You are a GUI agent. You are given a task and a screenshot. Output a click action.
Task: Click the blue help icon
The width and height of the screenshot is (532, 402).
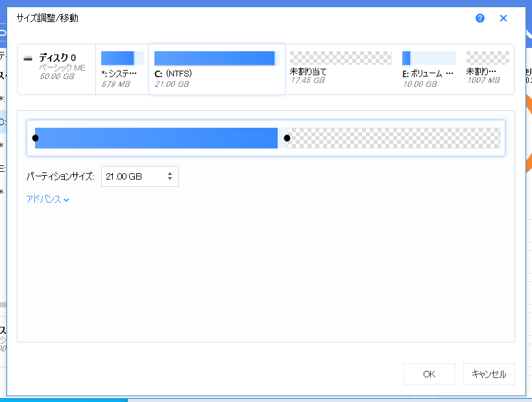click(x=479, y=18)
